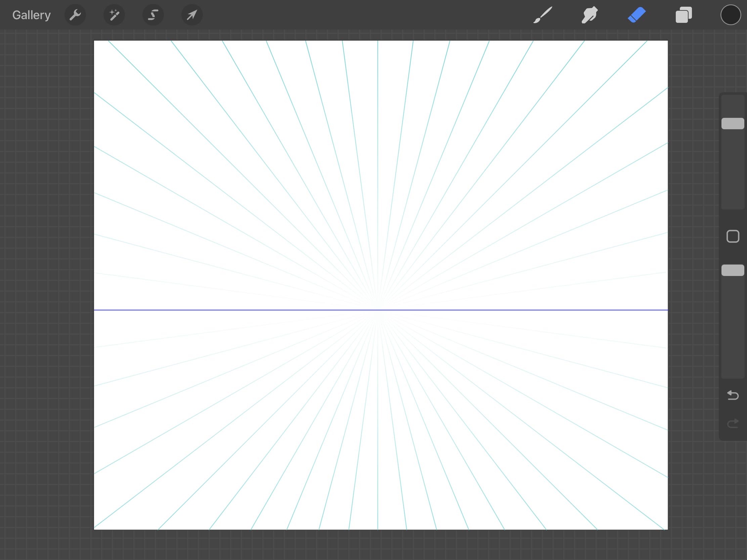Select the Move/Transform tool
Viewport: 747px width, 560px height.
click(192, 15)
